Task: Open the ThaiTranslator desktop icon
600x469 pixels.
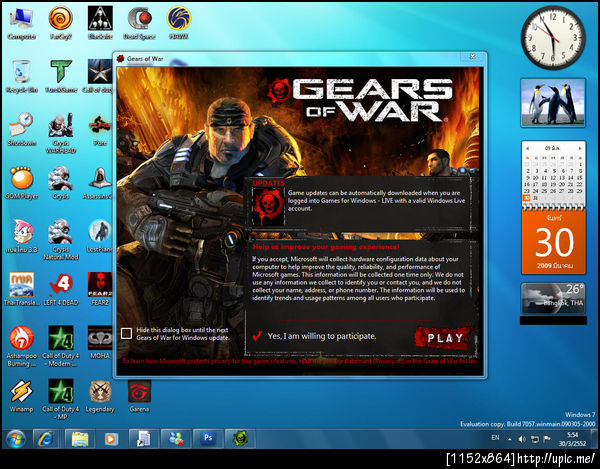Action: click(21, 289)
